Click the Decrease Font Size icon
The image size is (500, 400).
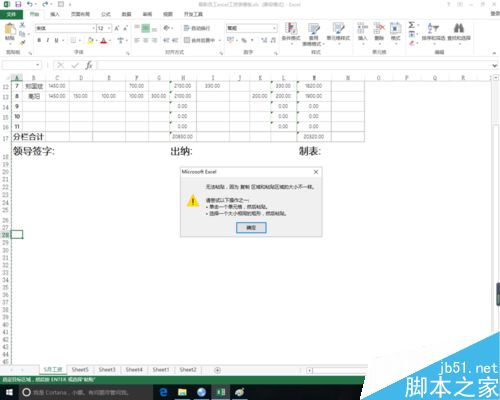pyautogui.click(x=126, y=28)
